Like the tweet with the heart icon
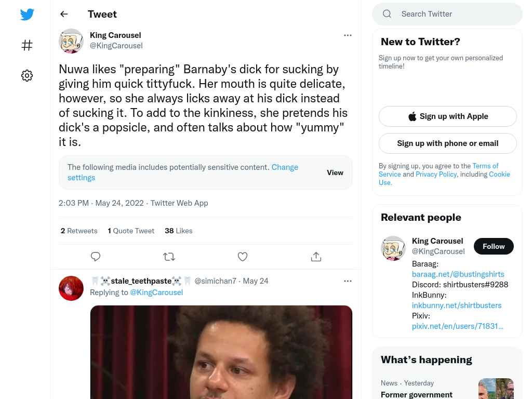 coord(243,257)
